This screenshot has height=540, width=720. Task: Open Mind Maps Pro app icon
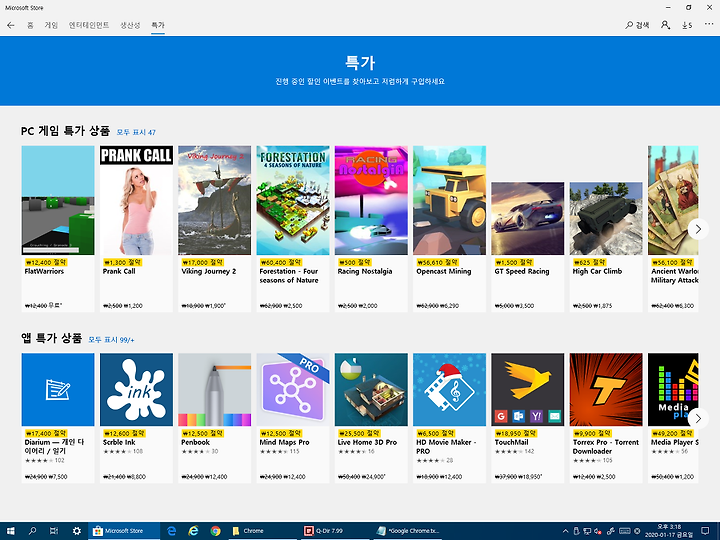pos(293,389)
